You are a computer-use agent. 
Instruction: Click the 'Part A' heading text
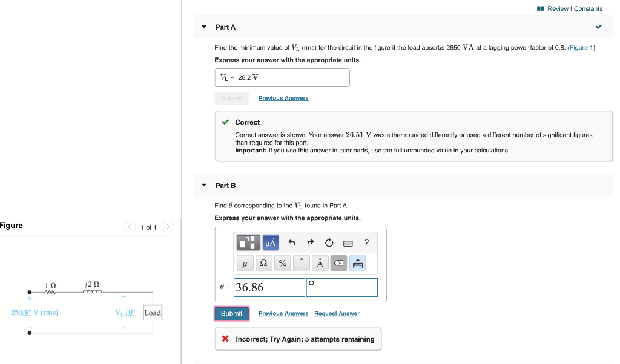click(x=225, y=27)
